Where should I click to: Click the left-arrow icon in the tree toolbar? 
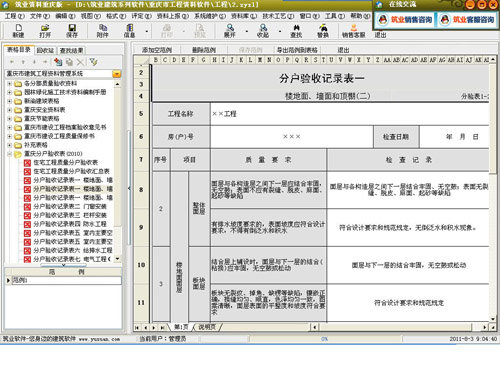coord(12,62)
